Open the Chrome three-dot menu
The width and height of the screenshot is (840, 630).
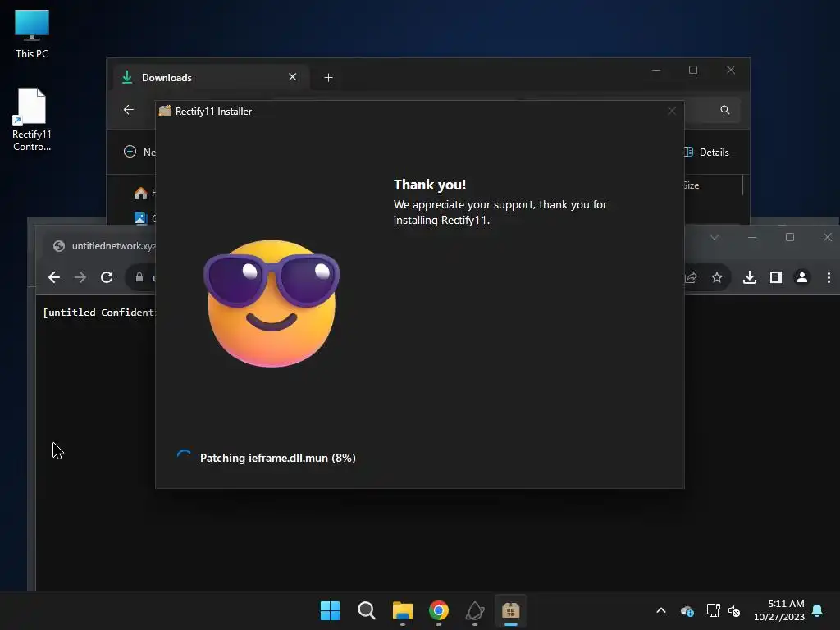[x=829, y=277]
